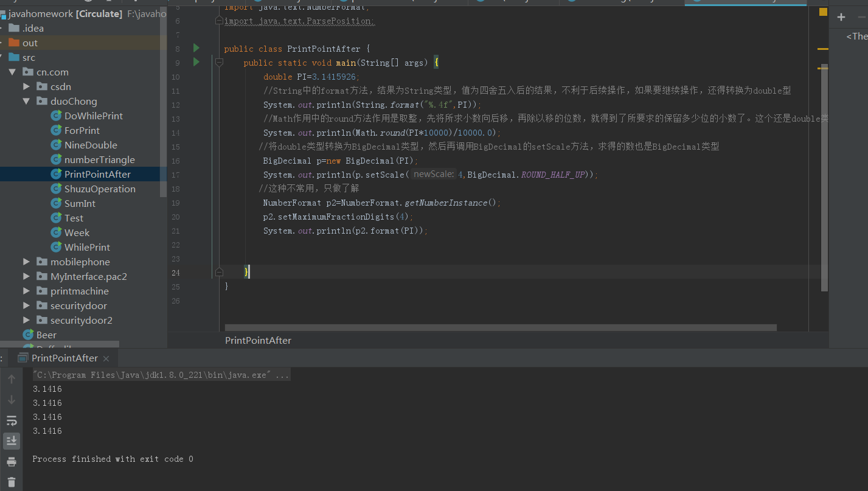Click the warning stripe mark near line 8

[x=823, y=49]
